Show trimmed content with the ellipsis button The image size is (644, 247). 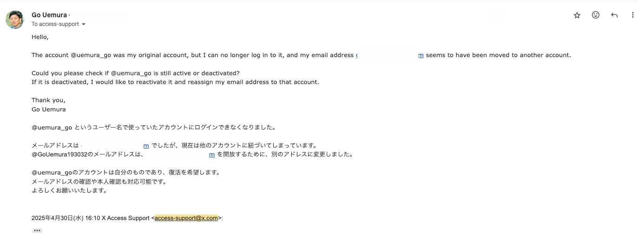pyautogui.click(x=37, y=230)
